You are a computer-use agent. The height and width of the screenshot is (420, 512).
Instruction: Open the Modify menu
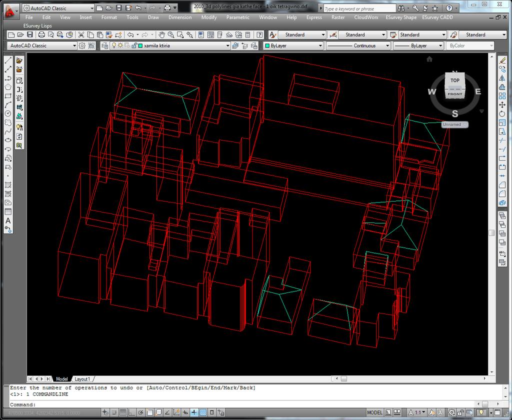coord(209,17)
